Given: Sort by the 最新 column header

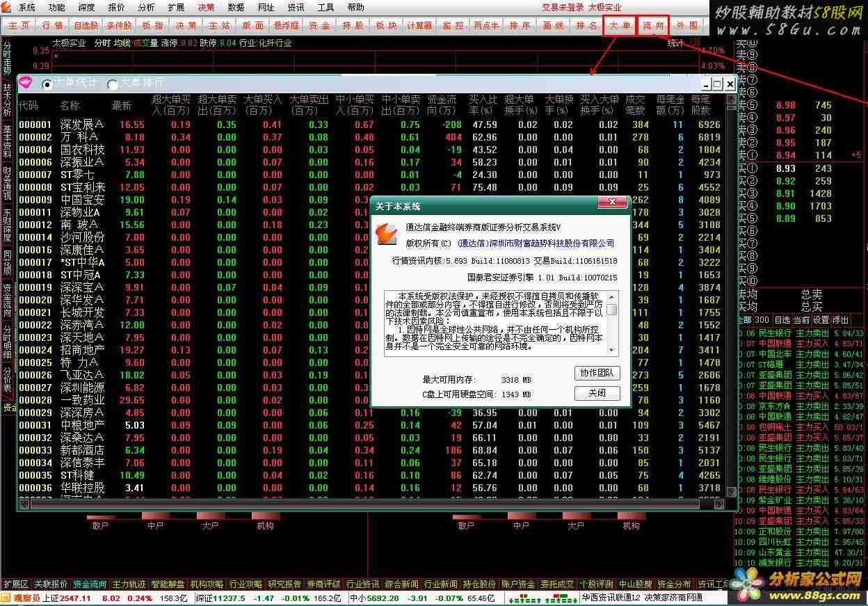Looking at the screenshot, I should [122, 106].
